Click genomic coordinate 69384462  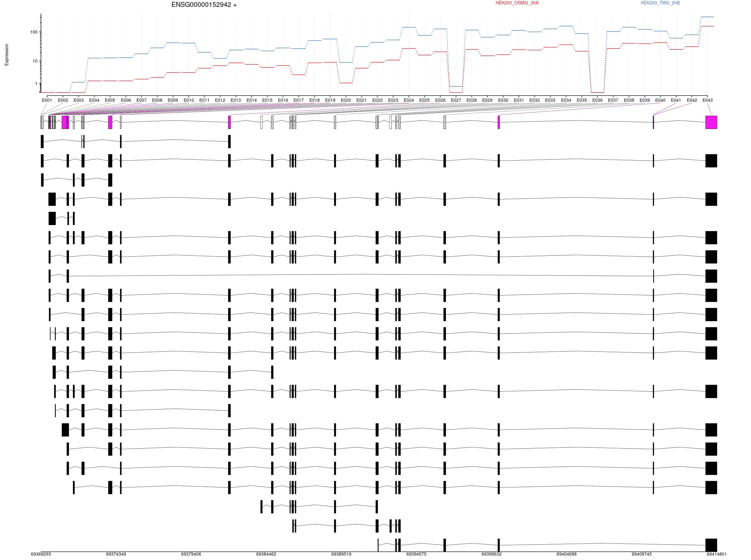[x=266, y=554]
